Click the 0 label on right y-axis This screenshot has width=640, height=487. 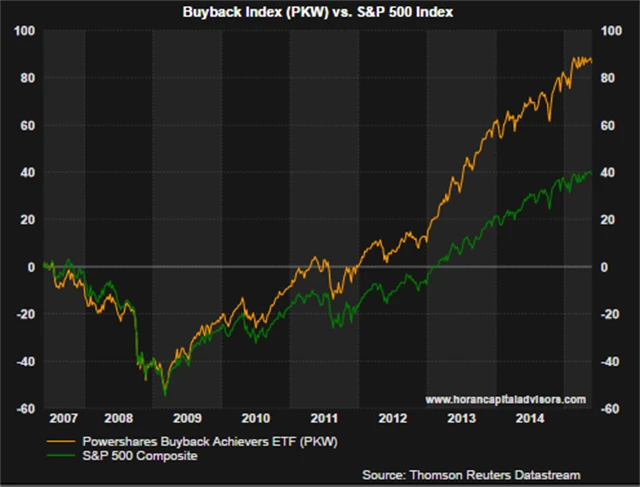click(x=603, y=267)
